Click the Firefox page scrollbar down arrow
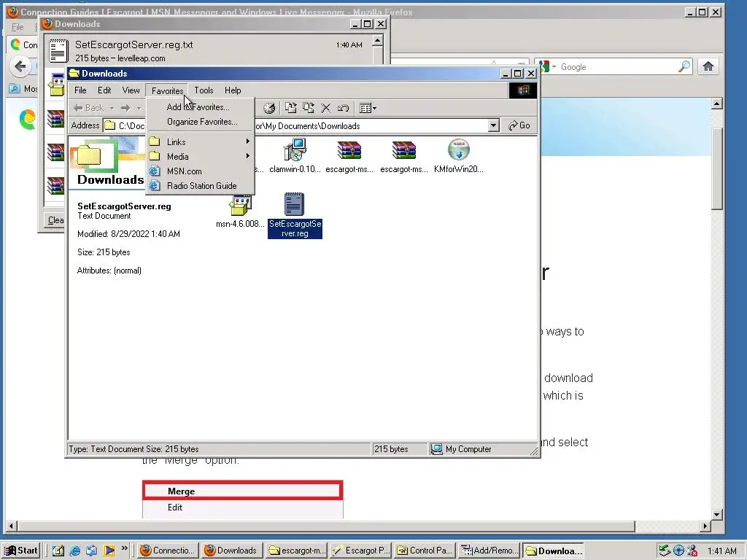Image resolution: width=747 pixels, height=560 pixels. (x=717, y=514)
